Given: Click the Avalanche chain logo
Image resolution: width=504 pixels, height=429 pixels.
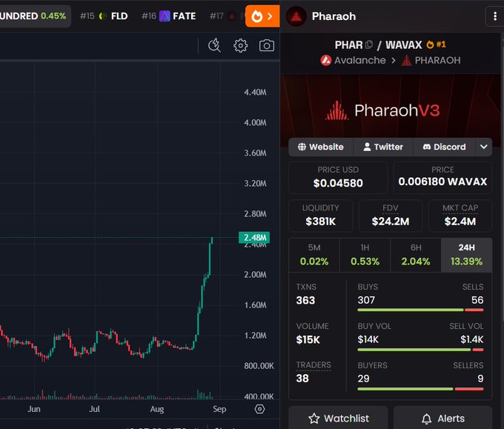Looking at the screenshot, I should [326, 60].
